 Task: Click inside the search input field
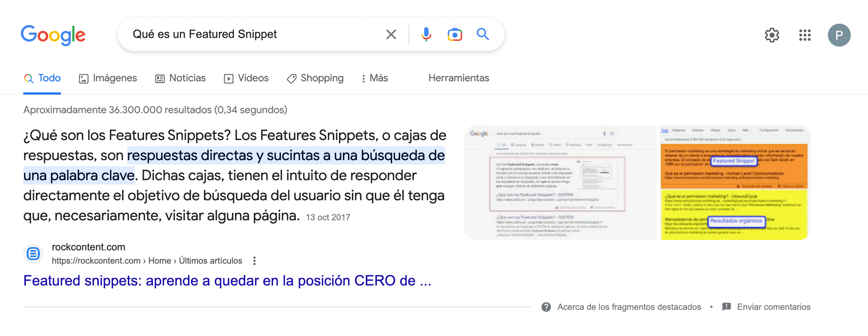click(251, 34)
